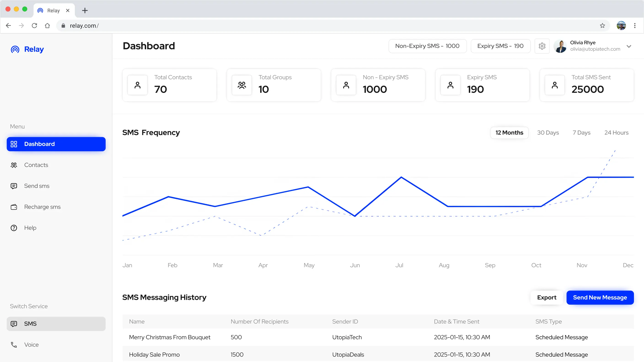Open the browser customization menu
The image size is (644, 362).
635,26
